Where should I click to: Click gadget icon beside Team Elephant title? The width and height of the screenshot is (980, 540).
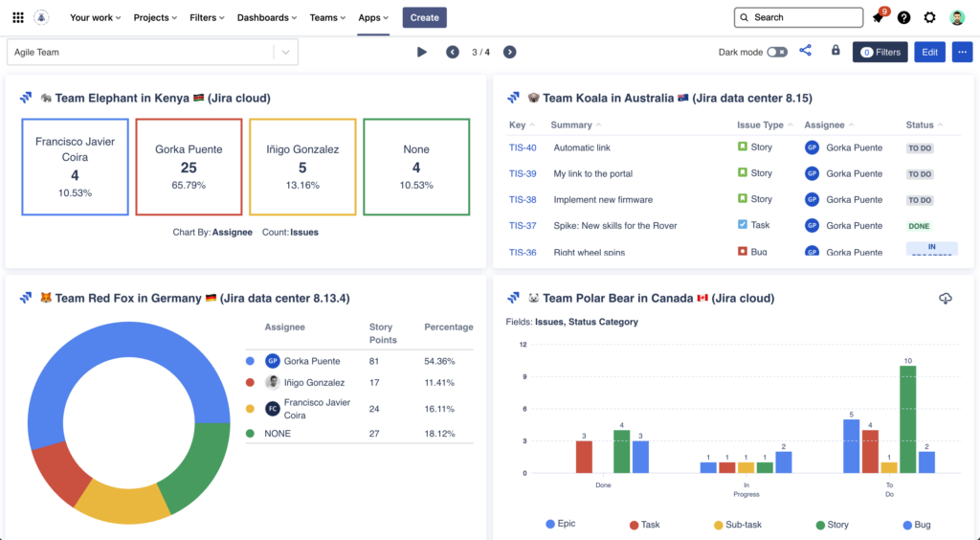[26, 98]
